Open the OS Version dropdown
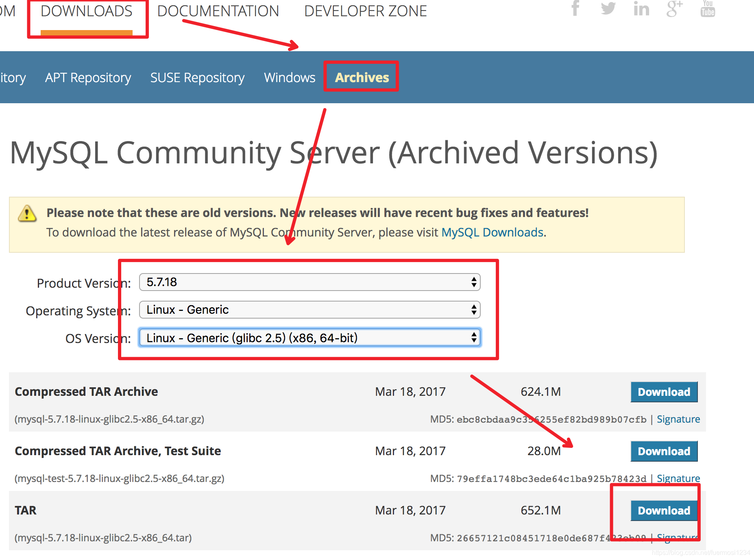The height and width of the screenshot is (560, 754). pos(310,338)
